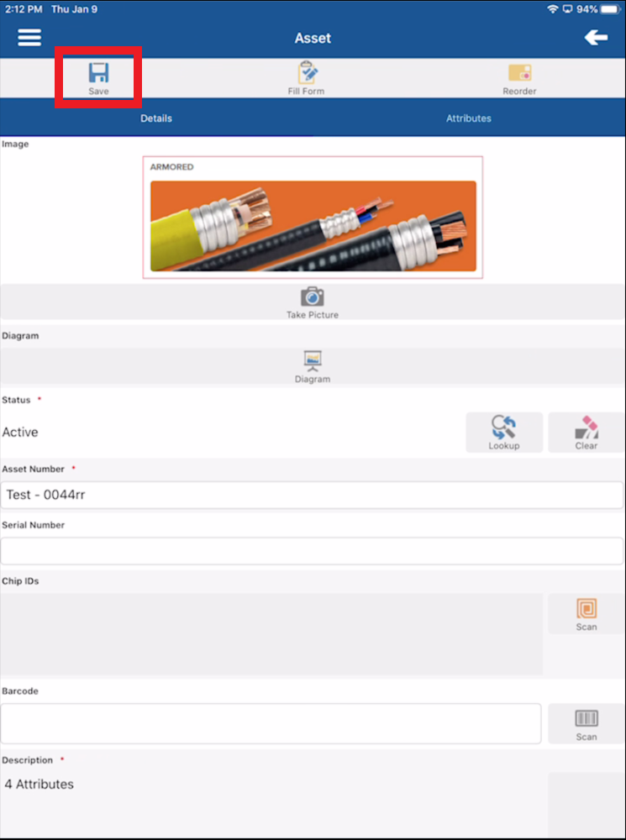Image resolution: width=626 pixels, height=840 pixels.
Task: Tap the Reorder icon
Action: [519, 78]
